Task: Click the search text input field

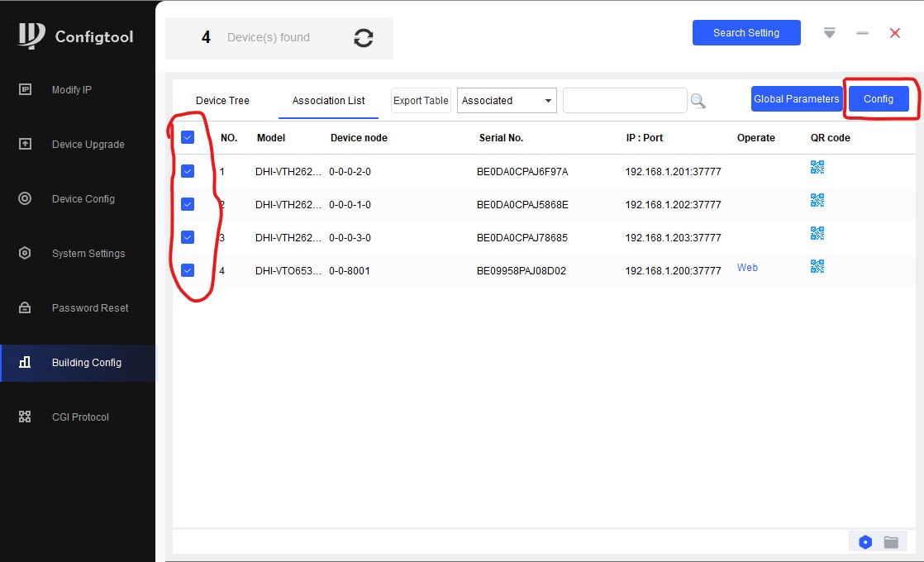Action: point(625,101)
